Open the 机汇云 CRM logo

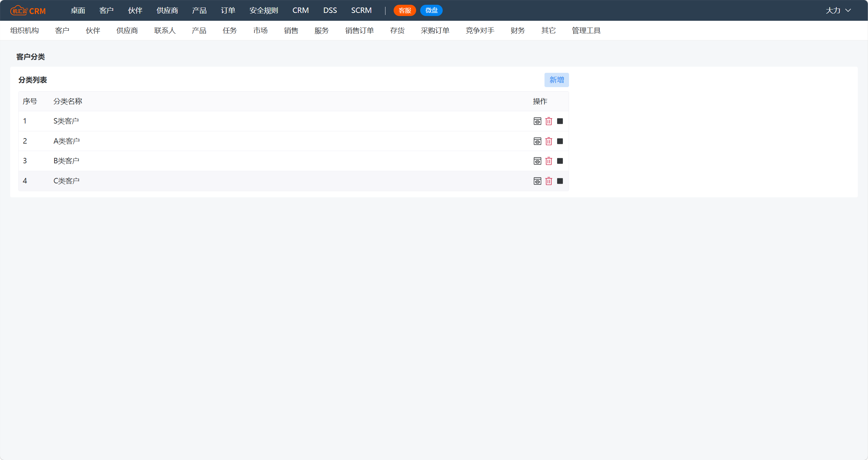[28, 11]
